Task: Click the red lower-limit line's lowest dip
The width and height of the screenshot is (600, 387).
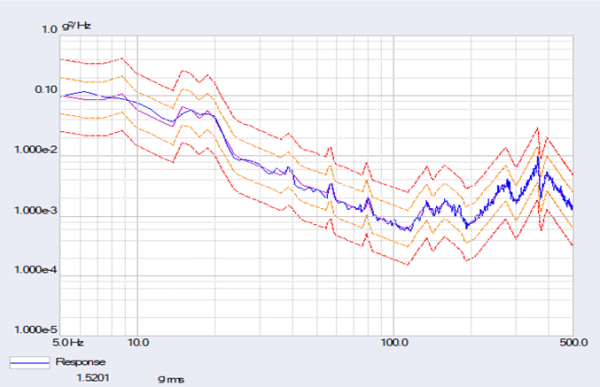Action: pos(408,264)
